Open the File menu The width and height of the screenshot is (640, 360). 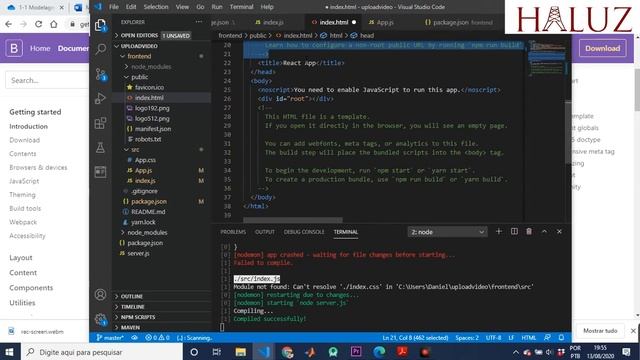pos(114,7)
